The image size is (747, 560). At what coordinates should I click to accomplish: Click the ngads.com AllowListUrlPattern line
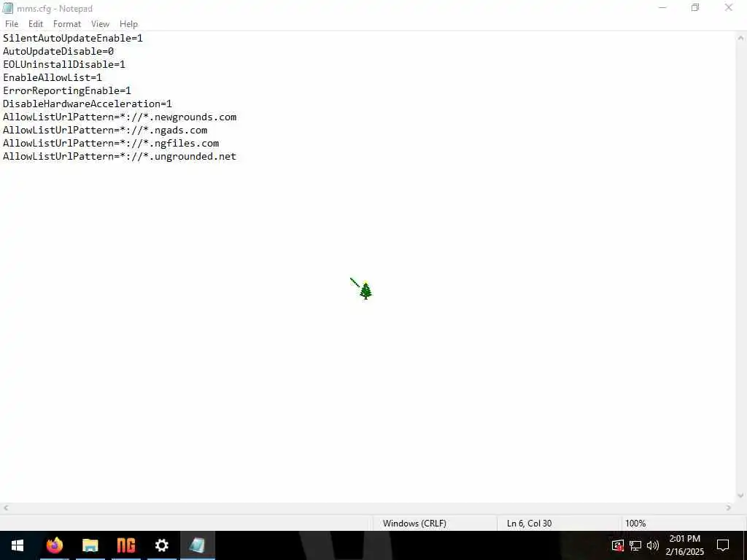pos(105,130)
